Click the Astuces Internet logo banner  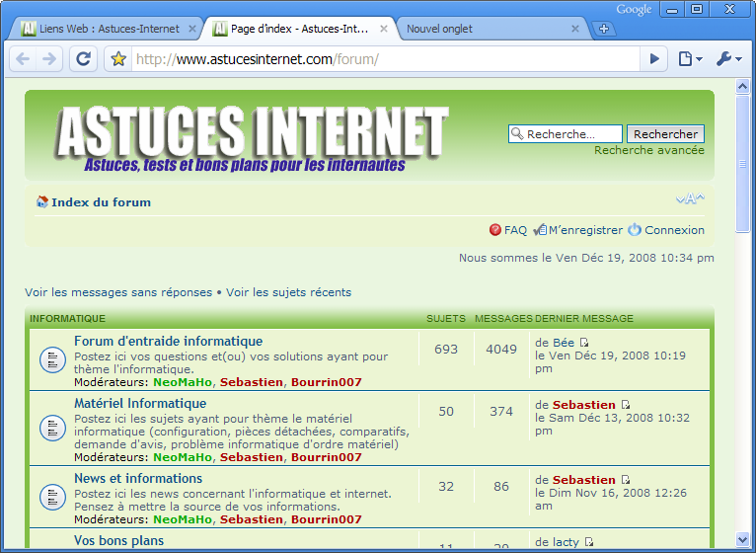coord(252,138)
